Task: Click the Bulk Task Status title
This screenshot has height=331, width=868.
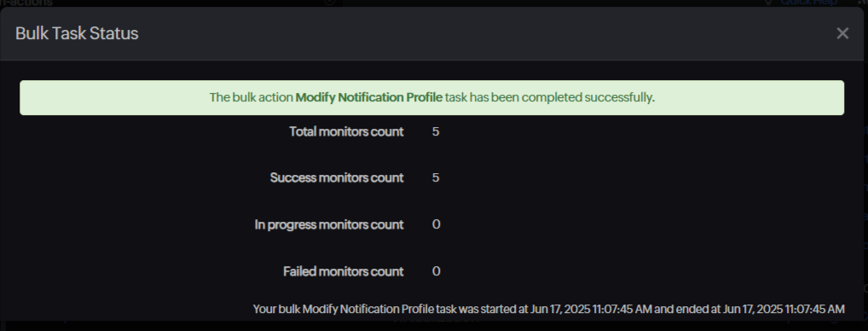Action: (77, 34)
